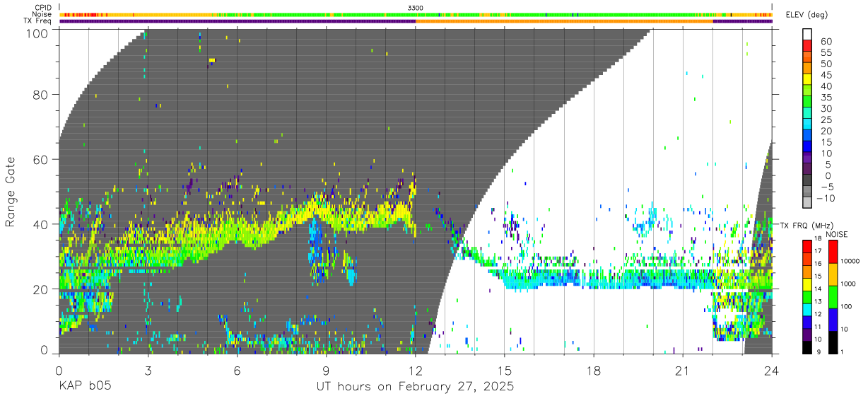Click the CPID label at top
The height and width of the screenshot is (401, 868).
pos(43,7)
